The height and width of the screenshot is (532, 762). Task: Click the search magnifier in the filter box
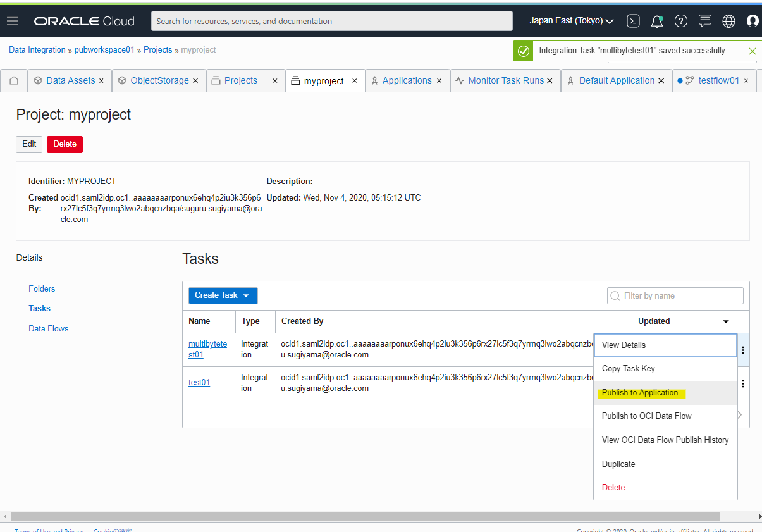pos(615,296)
